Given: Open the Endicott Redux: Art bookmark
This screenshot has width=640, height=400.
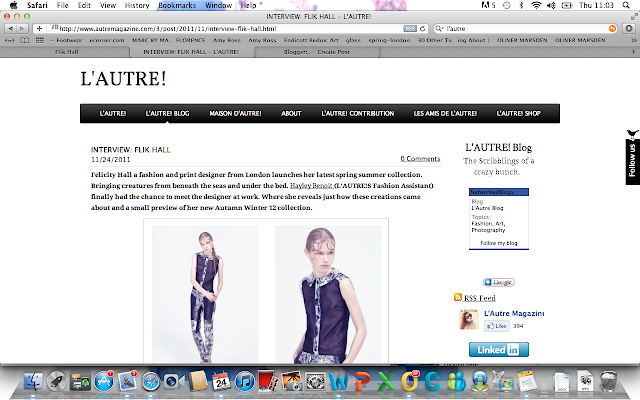Looking at the screenshot, I should click(311, 40).
